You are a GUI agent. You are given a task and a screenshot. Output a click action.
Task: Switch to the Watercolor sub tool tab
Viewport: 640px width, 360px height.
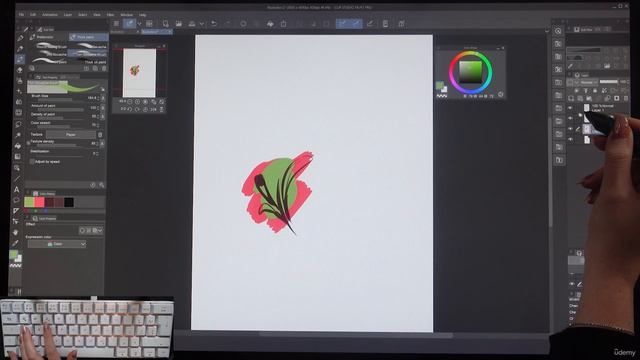[x=48, y=37]
